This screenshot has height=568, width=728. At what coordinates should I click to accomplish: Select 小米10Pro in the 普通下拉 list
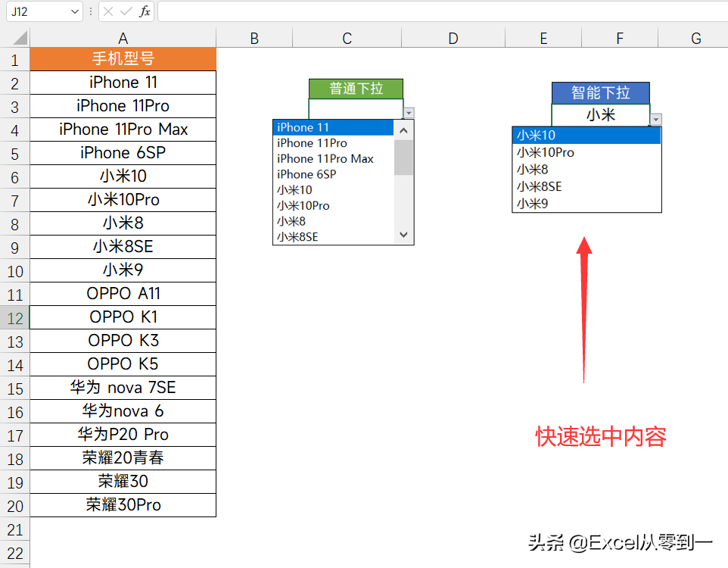[334, 205]
